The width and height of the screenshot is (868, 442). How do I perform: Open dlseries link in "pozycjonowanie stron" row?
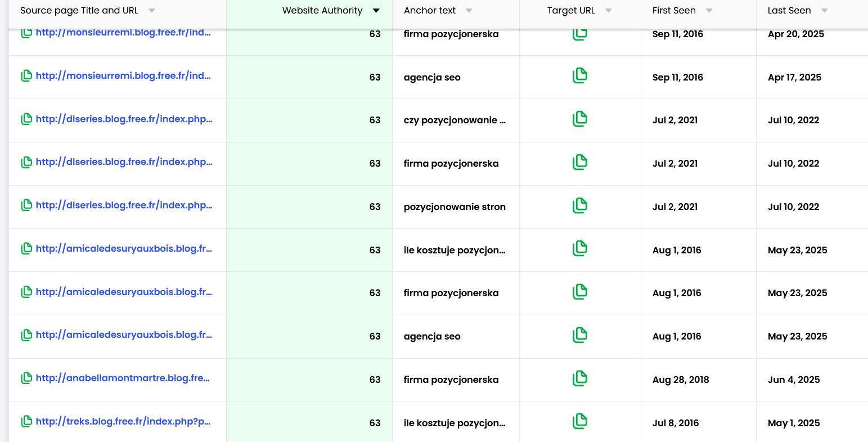(x=124, y=206)
